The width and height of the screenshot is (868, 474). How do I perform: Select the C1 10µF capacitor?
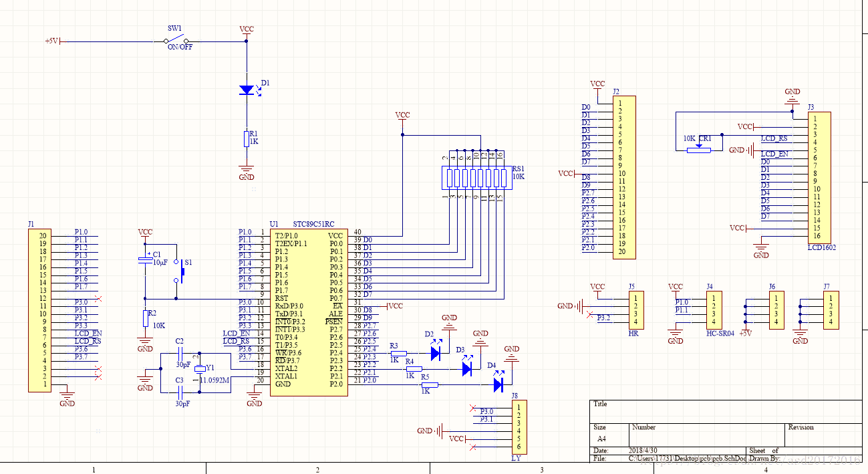tap(144, 260)
